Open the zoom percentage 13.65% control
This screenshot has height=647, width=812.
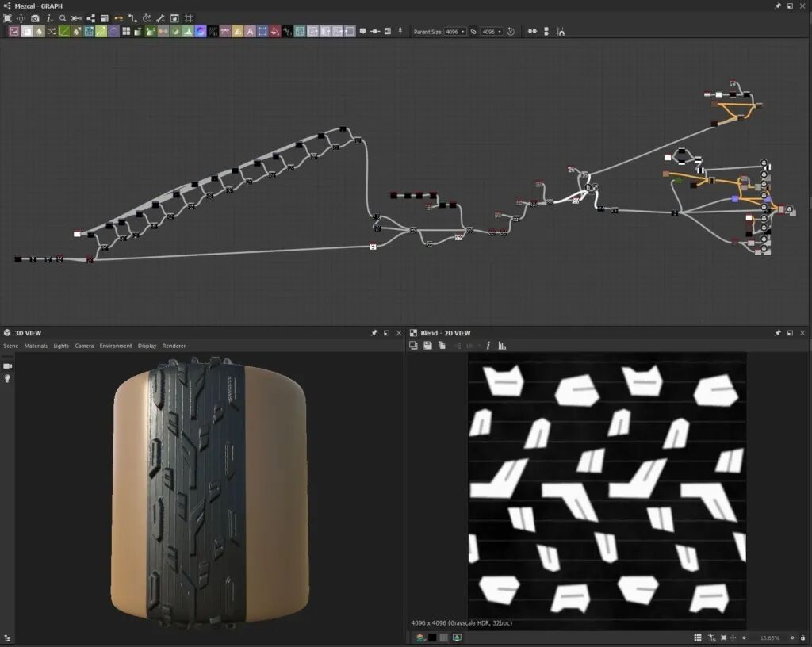769,637
